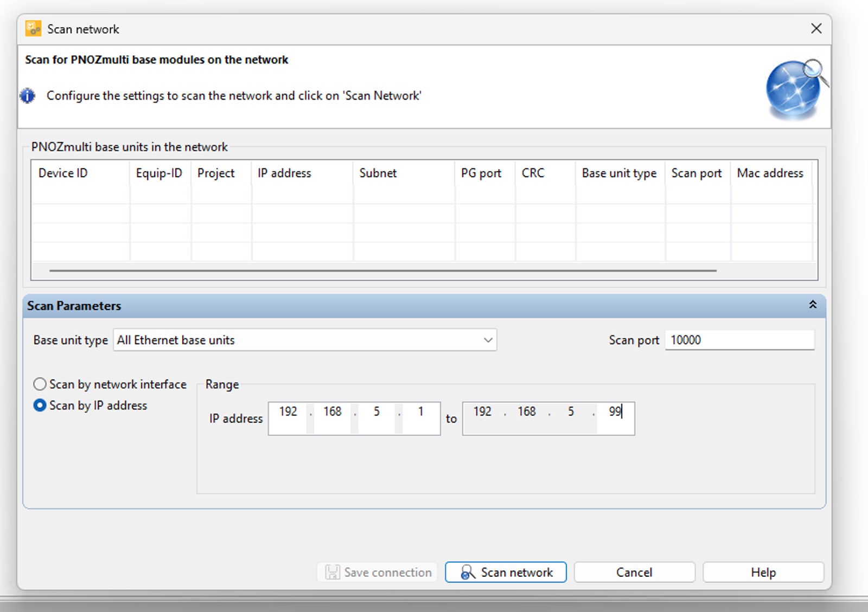Click the horizontal scrollbar of the table

383,270
